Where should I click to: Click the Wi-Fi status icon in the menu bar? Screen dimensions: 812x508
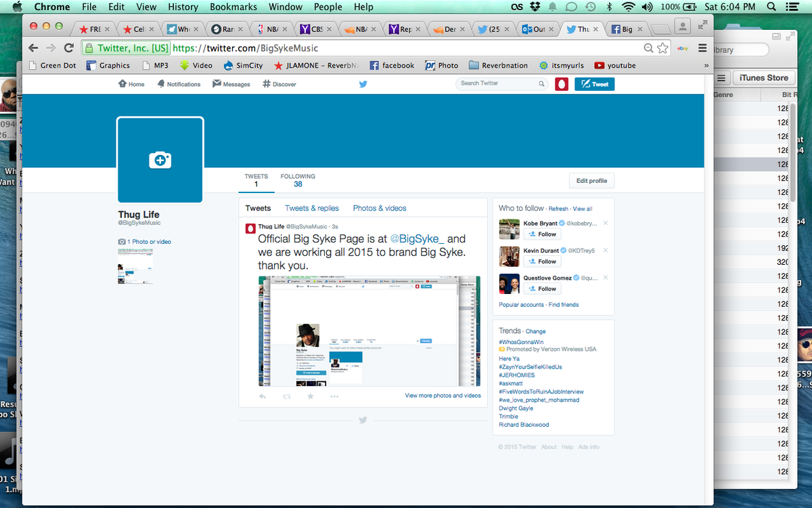629,7
